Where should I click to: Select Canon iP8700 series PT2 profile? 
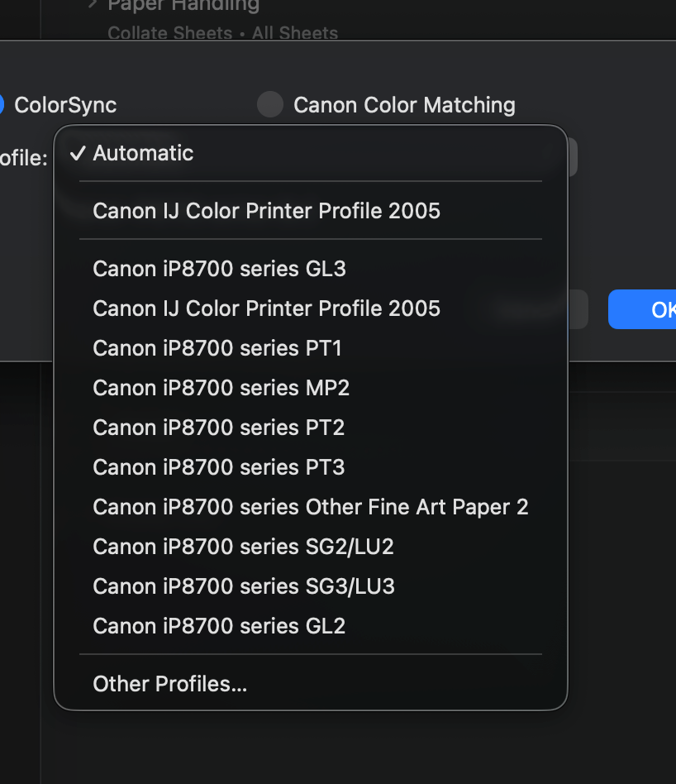coord(310,428)
